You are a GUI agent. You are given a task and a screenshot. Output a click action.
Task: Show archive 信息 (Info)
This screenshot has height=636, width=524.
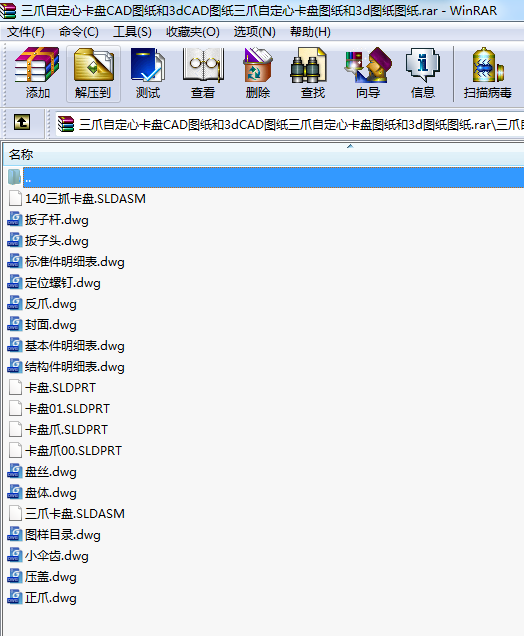(x=423, y=73)
